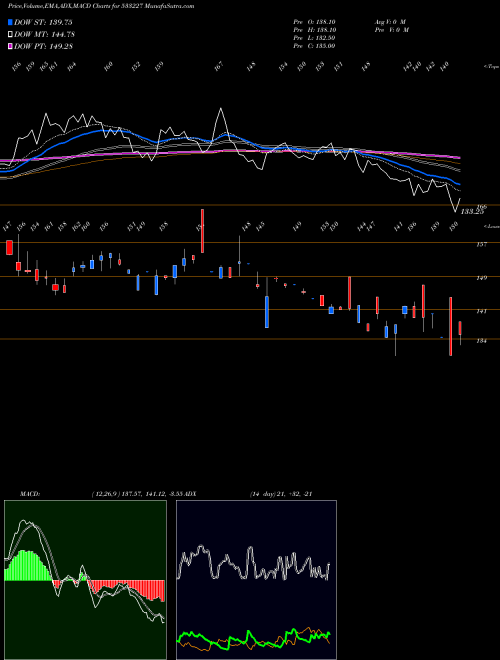Open the dark blue ADX chart panel
Screen dimensions: 500x660
point(256,580)
